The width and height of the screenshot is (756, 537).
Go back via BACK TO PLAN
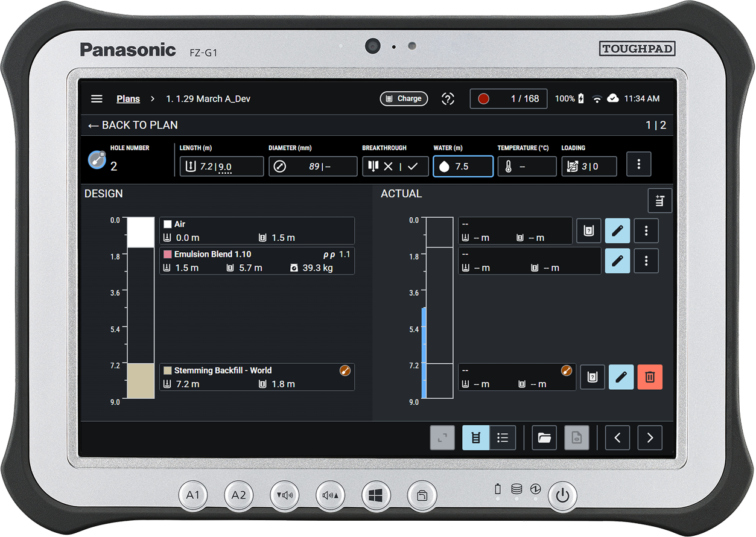133,126
